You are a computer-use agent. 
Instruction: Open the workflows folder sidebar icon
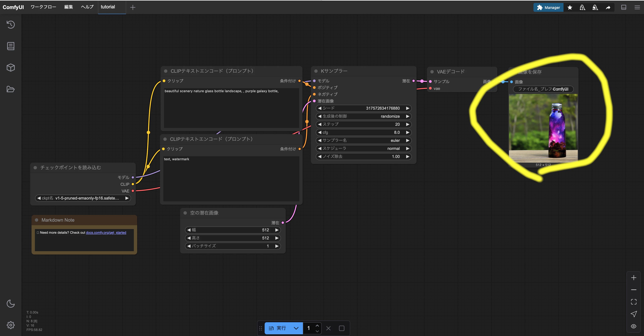tap(11, 89)
